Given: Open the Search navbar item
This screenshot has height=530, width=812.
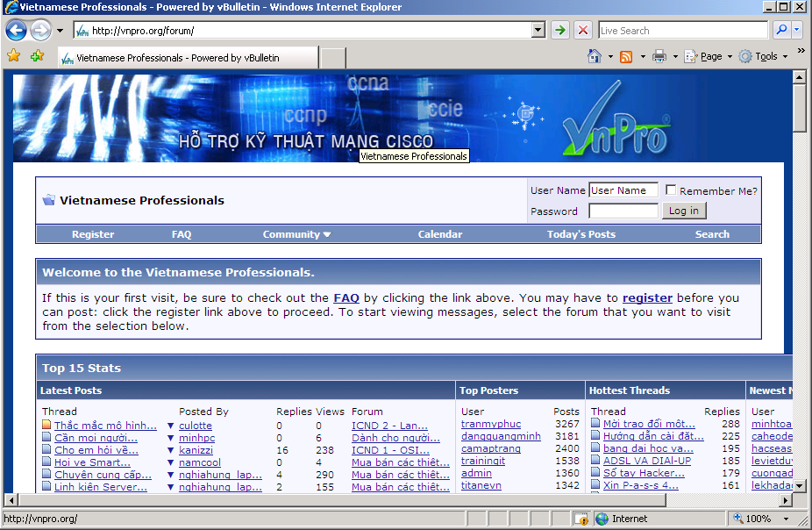Looking at the screenshot, I should coord(712,234).
